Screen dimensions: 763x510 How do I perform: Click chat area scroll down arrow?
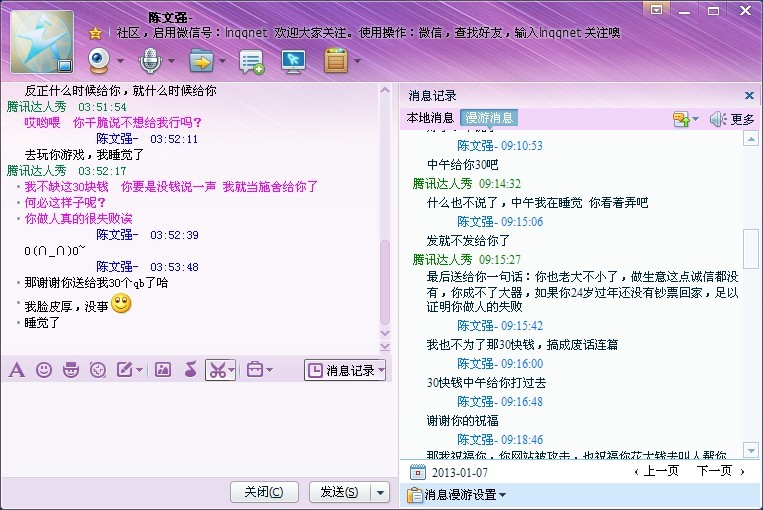tap(385, 334)
